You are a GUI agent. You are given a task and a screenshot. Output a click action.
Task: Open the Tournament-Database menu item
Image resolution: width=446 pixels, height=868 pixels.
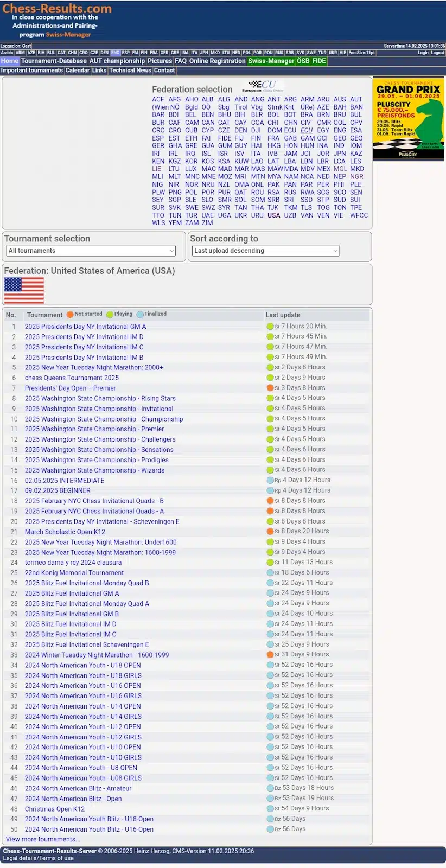[54, 61]
